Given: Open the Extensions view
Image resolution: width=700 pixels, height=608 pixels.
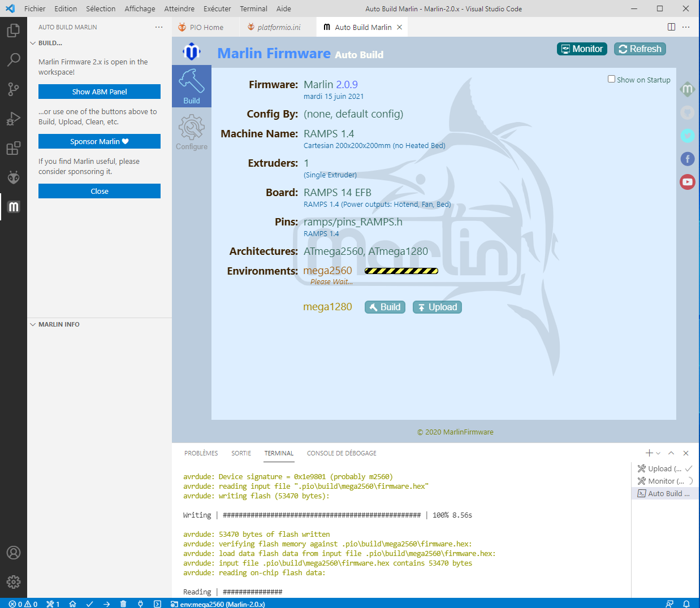Looking at the screenshot, I should click(x=14, y=148).
